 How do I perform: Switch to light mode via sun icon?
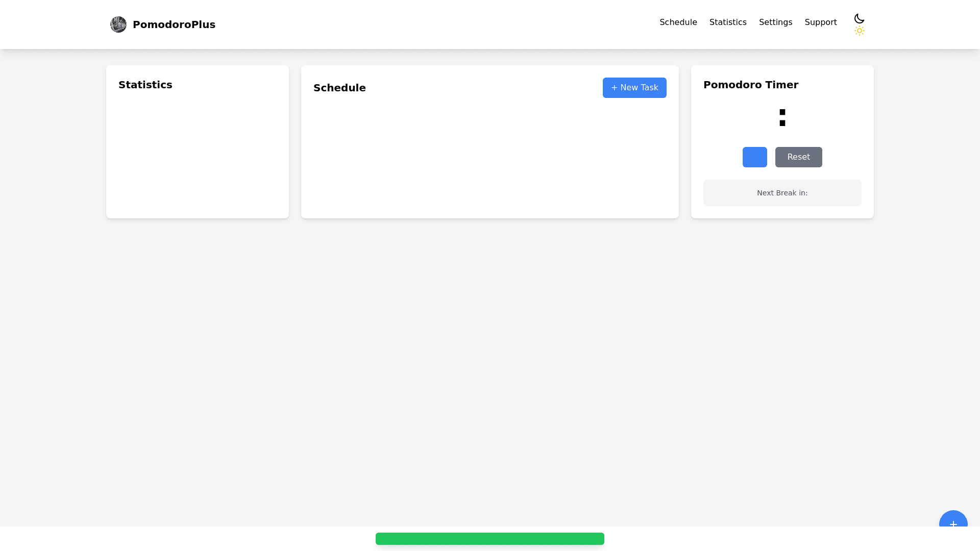click(x=859, y=31)
